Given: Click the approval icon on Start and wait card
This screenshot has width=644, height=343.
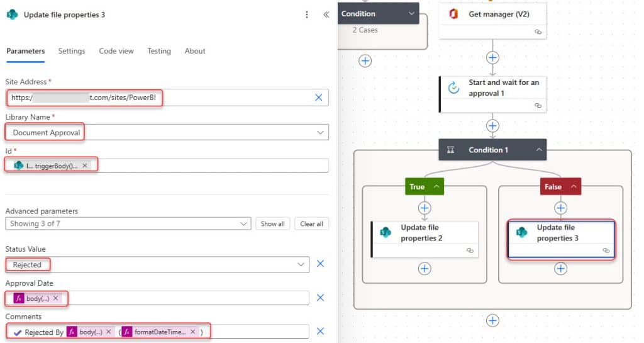Looking at the screenshot, I should pos(453,87).
